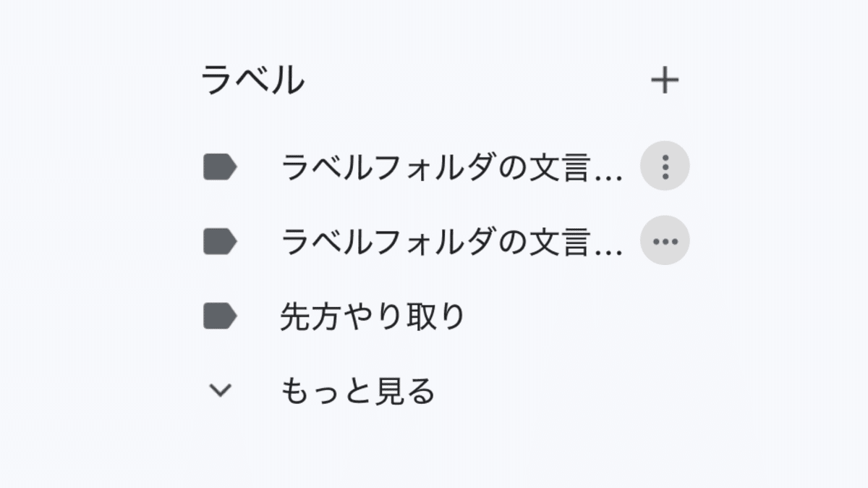Click the plus icon to create a label
The width and height of the screenshot is (868, 488).
665,80
